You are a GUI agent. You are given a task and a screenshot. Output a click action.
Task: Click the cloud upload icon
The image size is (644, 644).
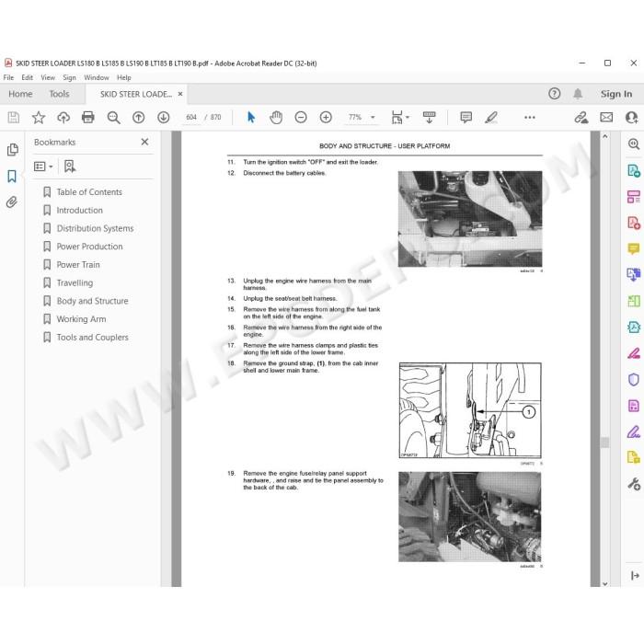click(63, 118)
